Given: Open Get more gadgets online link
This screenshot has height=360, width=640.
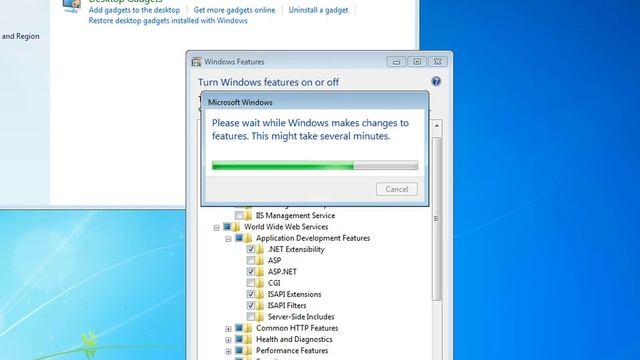Looking at the screenshot, I should point(234,10).
